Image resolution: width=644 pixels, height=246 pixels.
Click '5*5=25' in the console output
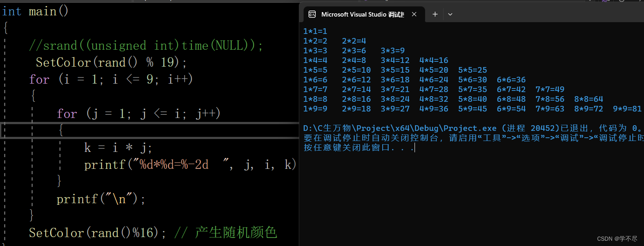point(473,70)
